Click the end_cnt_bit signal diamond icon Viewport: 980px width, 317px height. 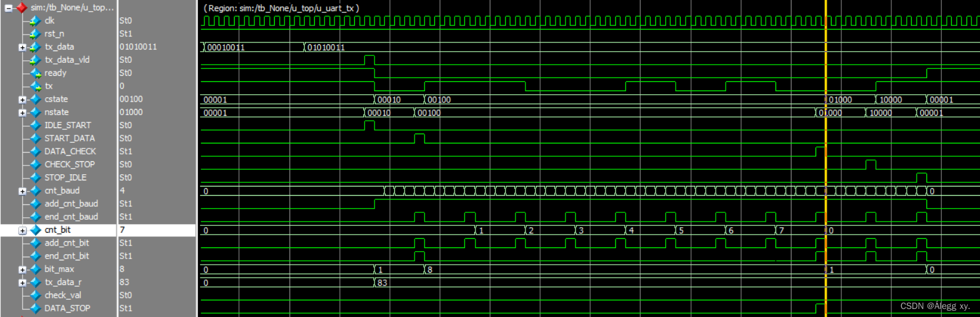(35, 256)
